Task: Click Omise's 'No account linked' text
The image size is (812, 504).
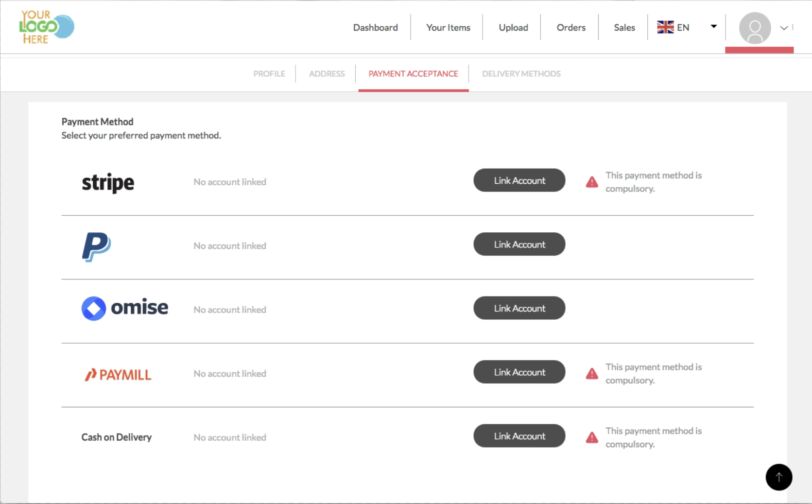Action: 230,310
